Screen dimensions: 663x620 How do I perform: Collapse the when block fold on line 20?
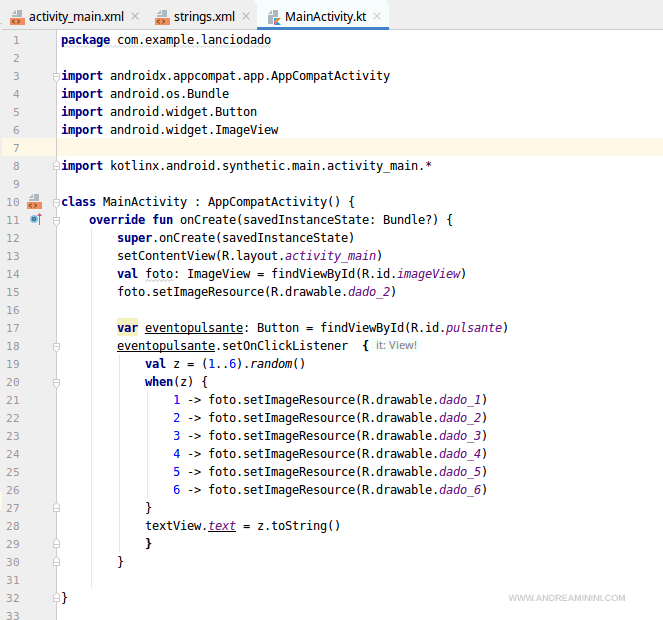tap(56, 383)
